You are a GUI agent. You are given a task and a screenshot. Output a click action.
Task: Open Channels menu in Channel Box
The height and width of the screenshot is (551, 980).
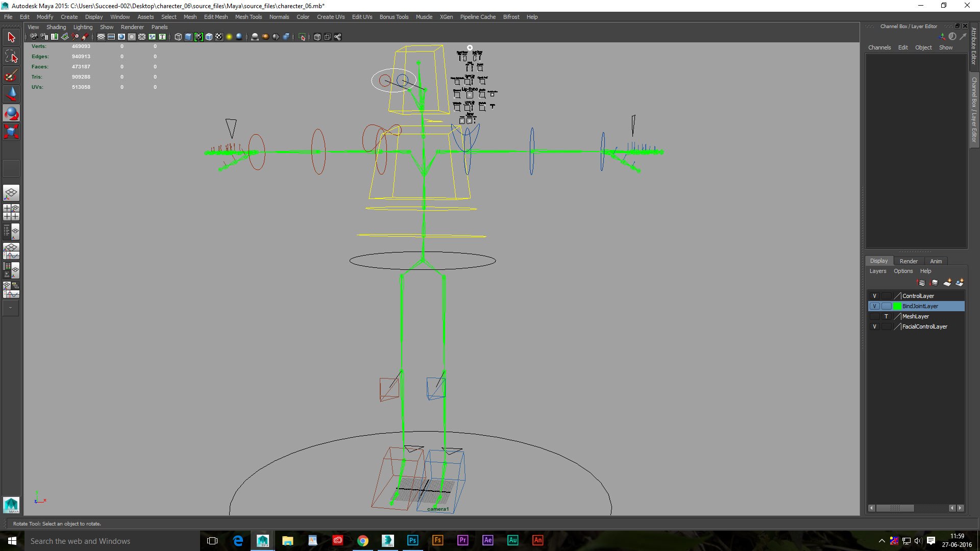[x=879, y=47]
